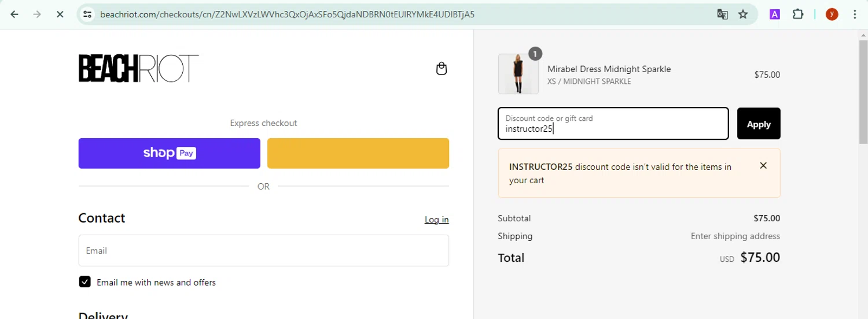Image resolution: width=868 pixels, height=319 pixels.
Task: Focus the Email input field
Action: 263,250
